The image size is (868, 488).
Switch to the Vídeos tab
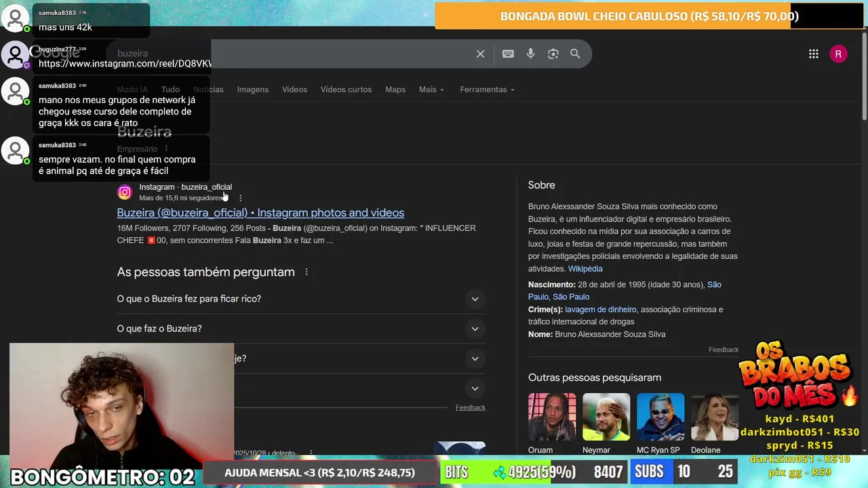(x=294, y=89)
